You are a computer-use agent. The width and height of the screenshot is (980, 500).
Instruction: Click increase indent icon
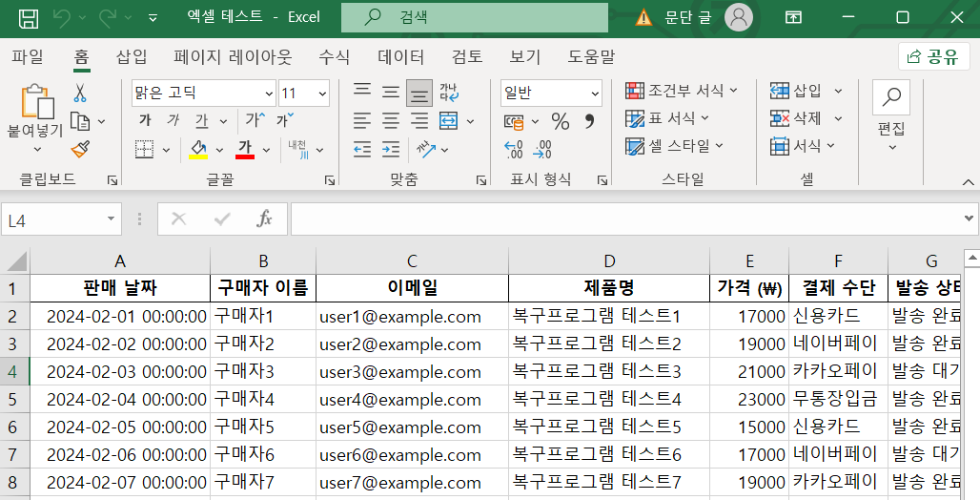point(391,149)
